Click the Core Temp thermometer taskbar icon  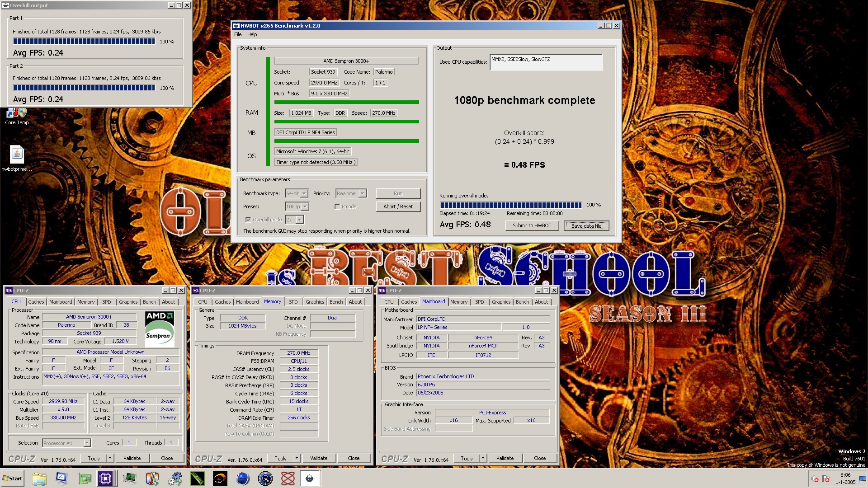pyautogui.click(x=152, y=479)
